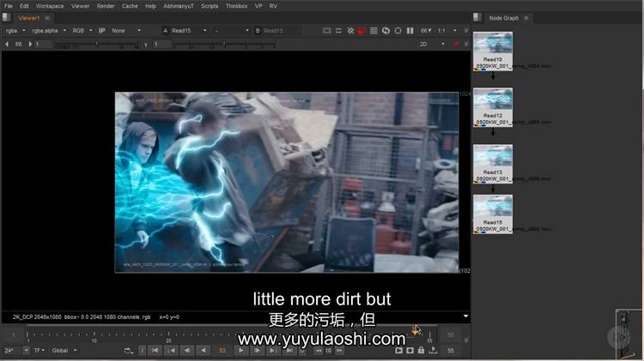Open the Render menu
The height and width of the screenshot is (361, 644).
click(x=106, y=5)
